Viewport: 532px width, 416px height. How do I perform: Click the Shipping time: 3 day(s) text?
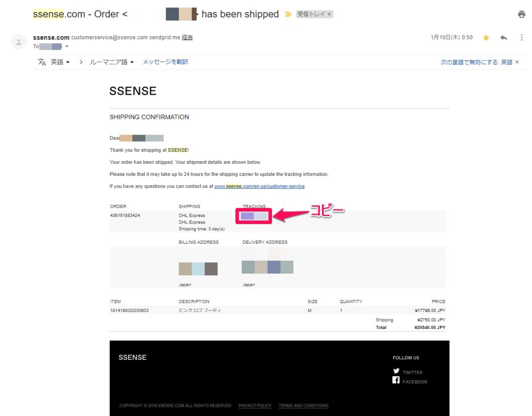[x=202, y=229]
